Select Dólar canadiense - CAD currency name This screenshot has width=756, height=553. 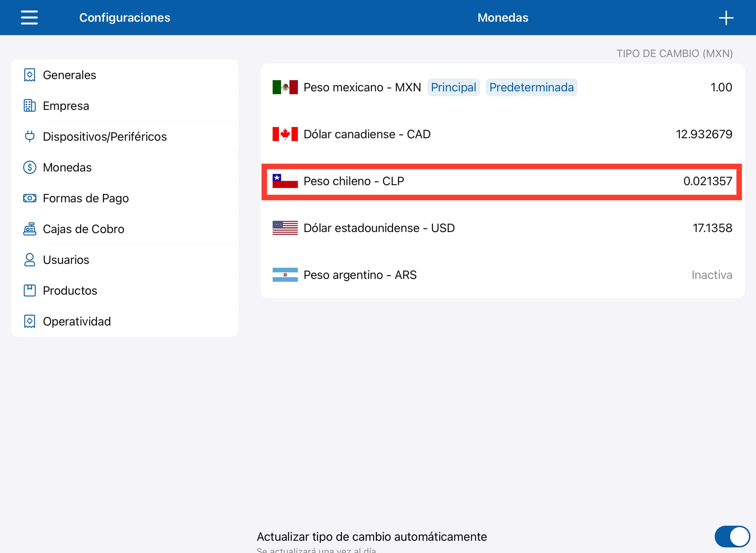(367, 134)
